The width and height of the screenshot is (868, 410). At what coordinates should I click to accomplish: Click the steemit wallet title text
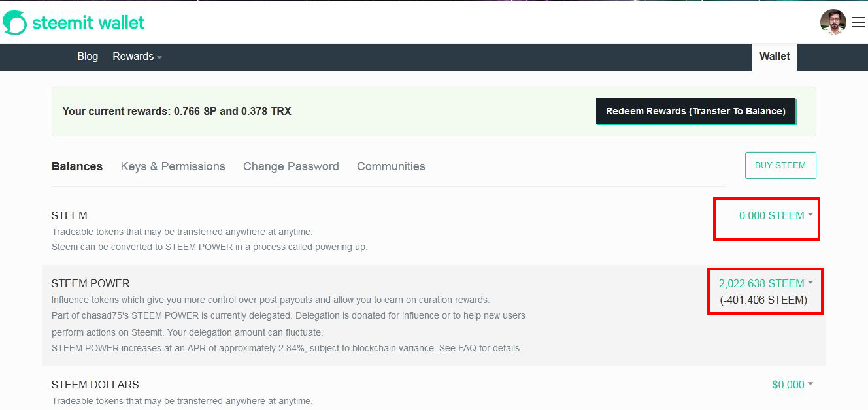click(x=88, y=23)
